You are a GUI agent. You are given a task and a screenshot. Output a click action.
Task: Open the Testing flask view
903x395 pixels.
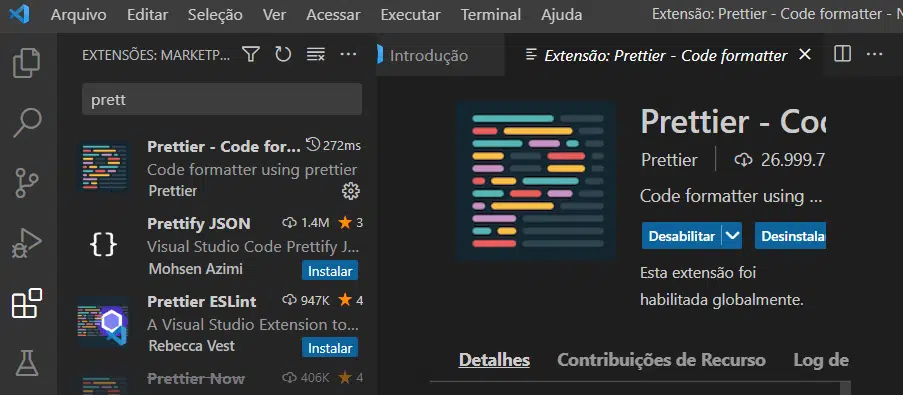27,363
